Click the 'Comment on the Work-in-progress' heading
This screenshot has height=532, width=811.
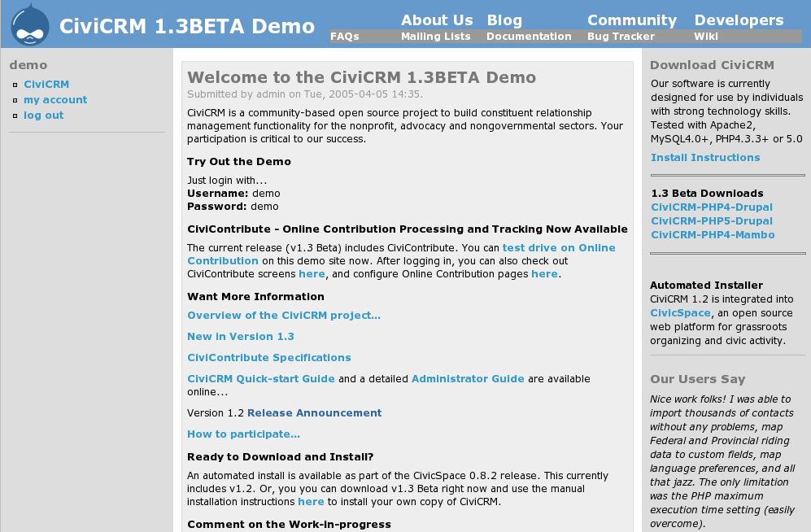point(289,525)
